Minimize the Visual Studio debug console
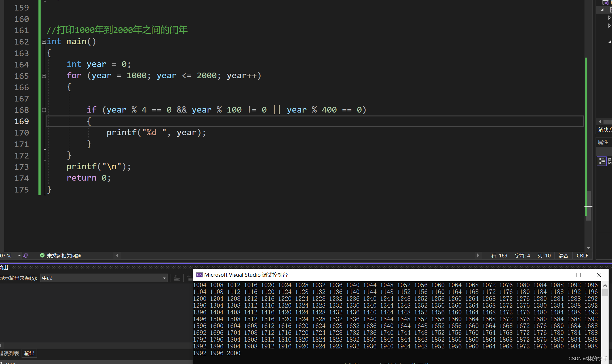The image size is (612, 364). click(559, 275)
